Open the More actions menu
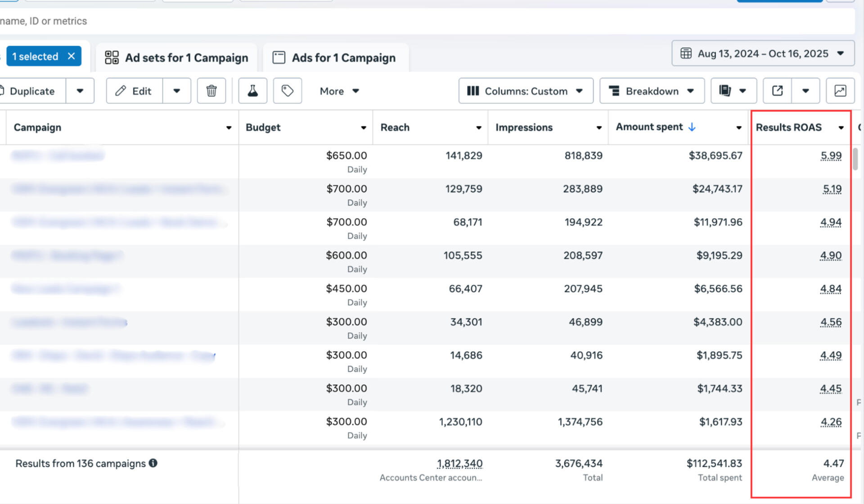 [x=339, y=91]
